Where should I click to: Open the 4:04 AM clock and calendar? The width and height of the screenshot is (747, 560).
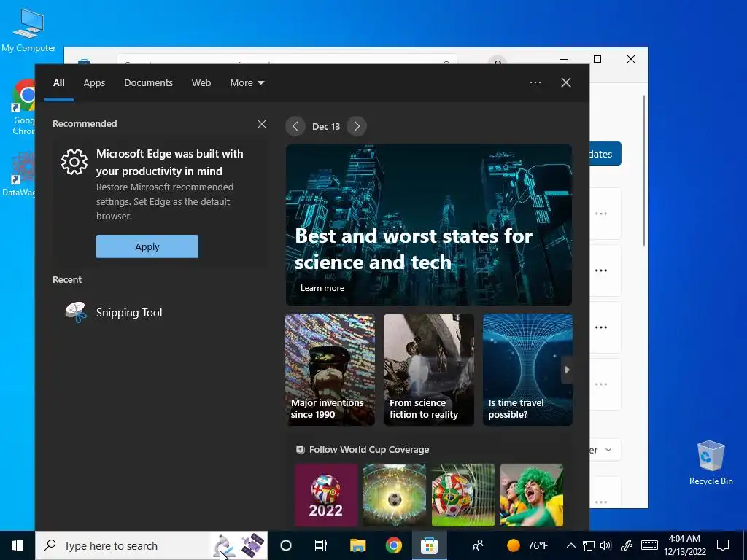[684, 545]
